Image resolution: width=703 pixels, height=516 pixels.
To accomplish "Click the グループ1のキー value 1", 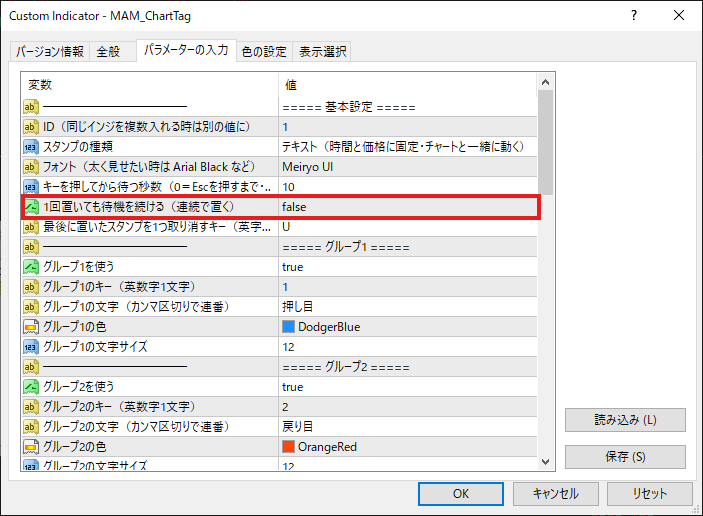I will 408,287.
